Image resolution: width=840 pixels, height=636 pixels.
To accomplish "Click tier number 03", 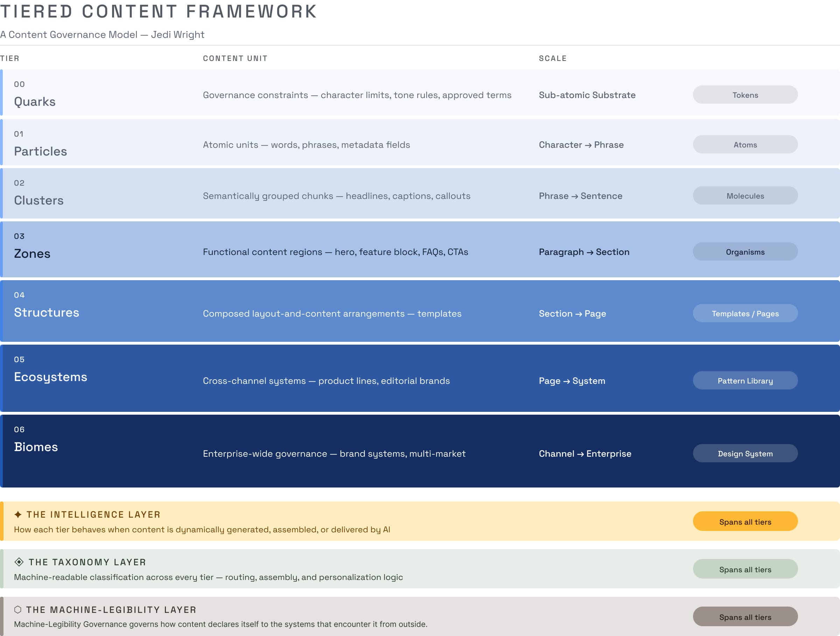I will click(19, 236).
